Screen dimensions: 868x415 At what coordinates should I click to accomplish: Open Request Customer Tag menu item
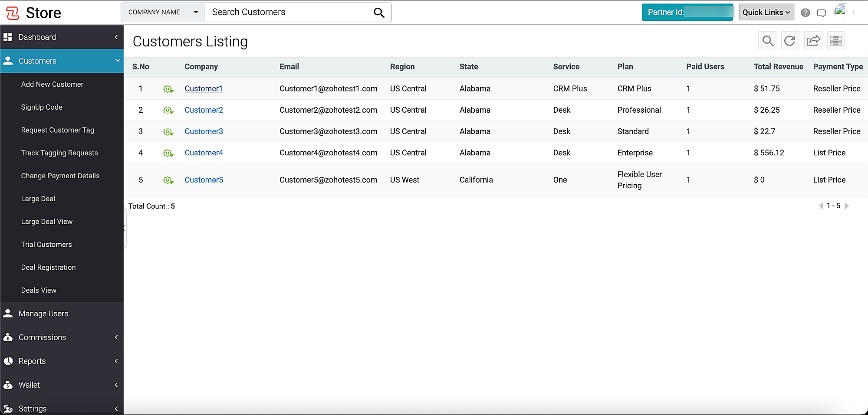click(x=57, y=130)
